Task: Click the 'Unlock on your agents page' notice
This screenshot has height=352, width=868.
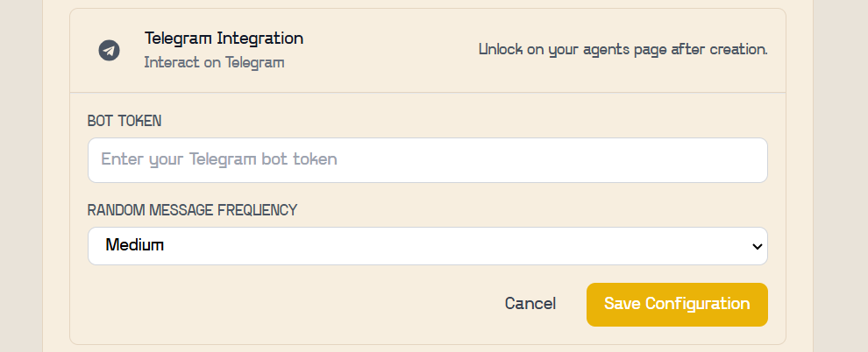Action: click(x=623, y=50)
